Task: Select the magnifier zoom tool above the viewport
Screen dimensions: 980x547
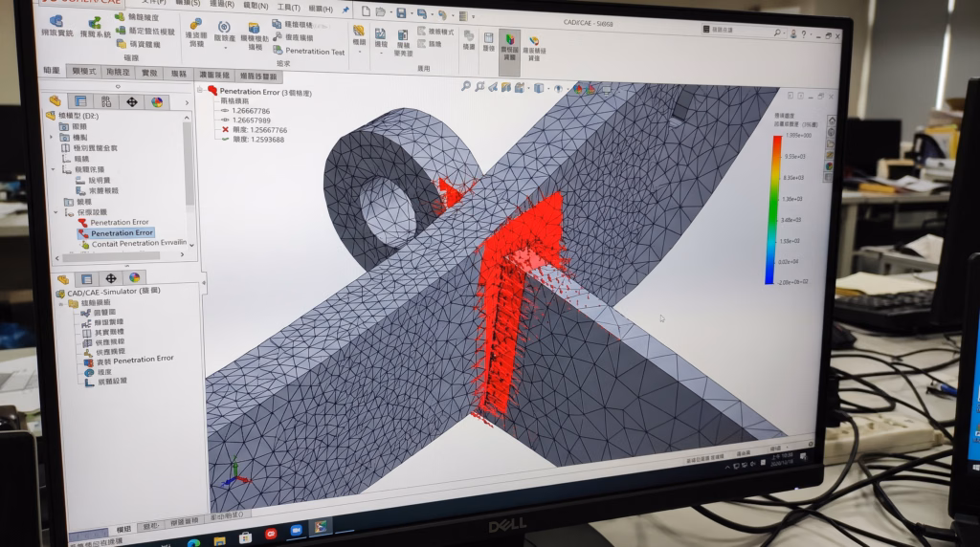Action: [466, 86]
